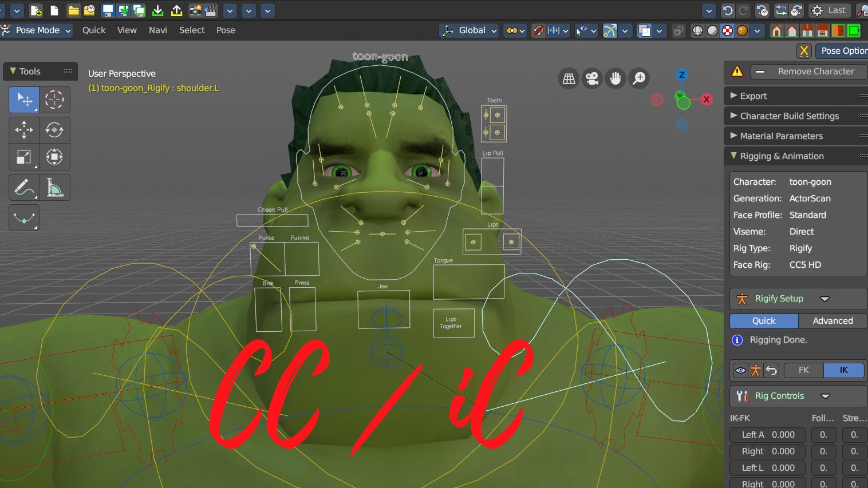Select the Select Box tool
This screenshot has width=868, height=488.
point(24,100)
